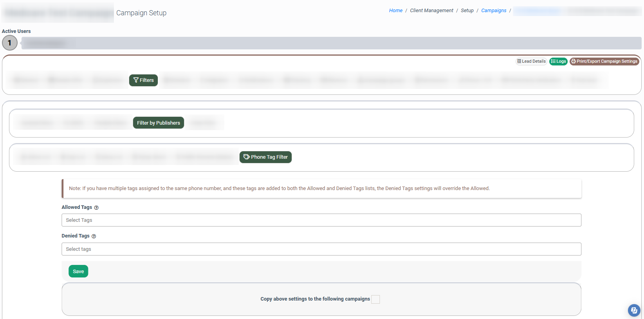Expand the Allowed Tags select box
The image size is (644, 319).
click(321, 220)
